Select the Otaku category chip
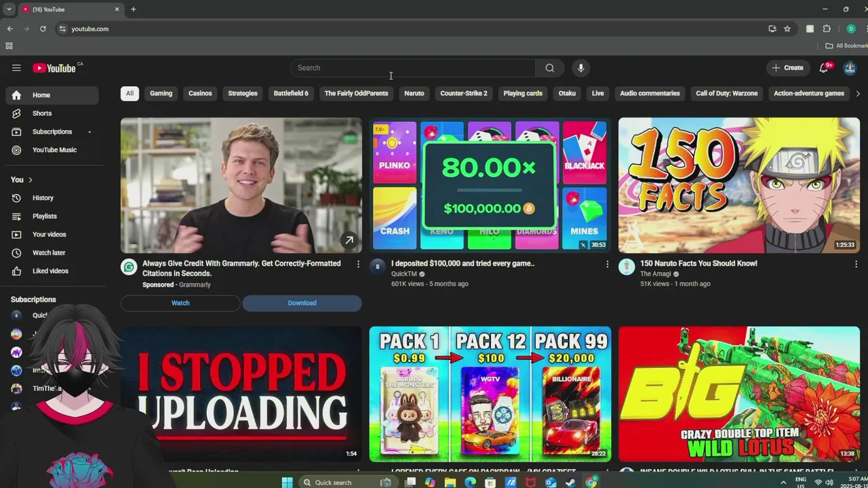Viewport: 868px width, 488px height. click(567, 94)
